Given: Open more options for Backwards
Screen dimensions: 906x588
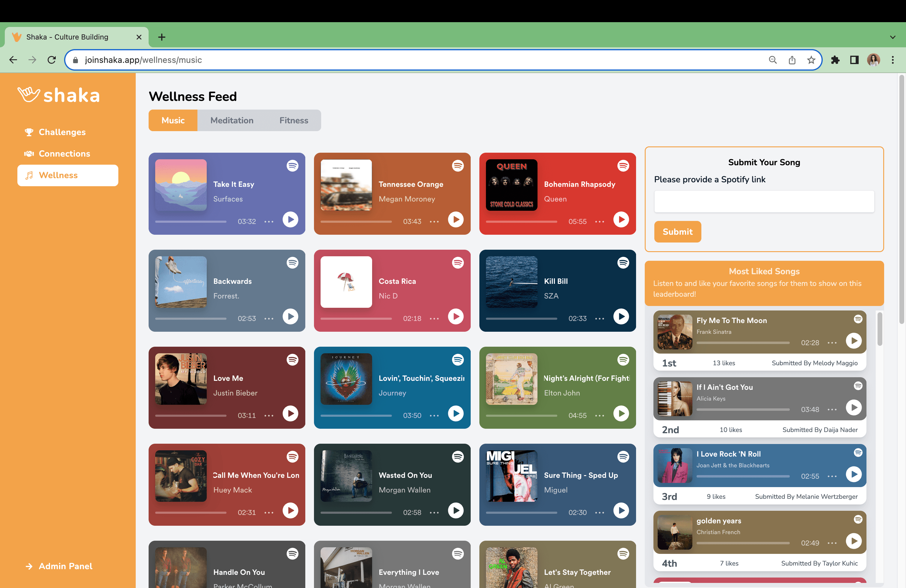Looking at the screenshot, I should tap(269, 319).
